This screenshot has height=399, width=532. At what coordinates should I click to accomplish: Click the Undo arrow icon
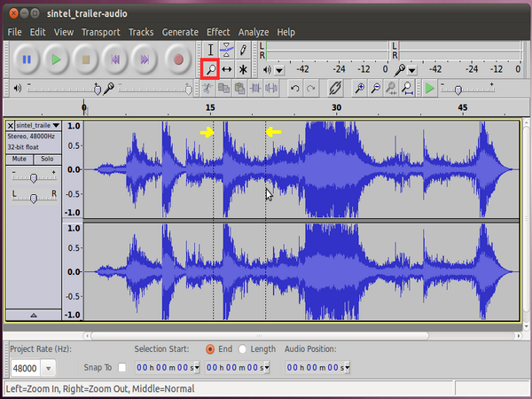pyautogui.click(x=295, y=88)
